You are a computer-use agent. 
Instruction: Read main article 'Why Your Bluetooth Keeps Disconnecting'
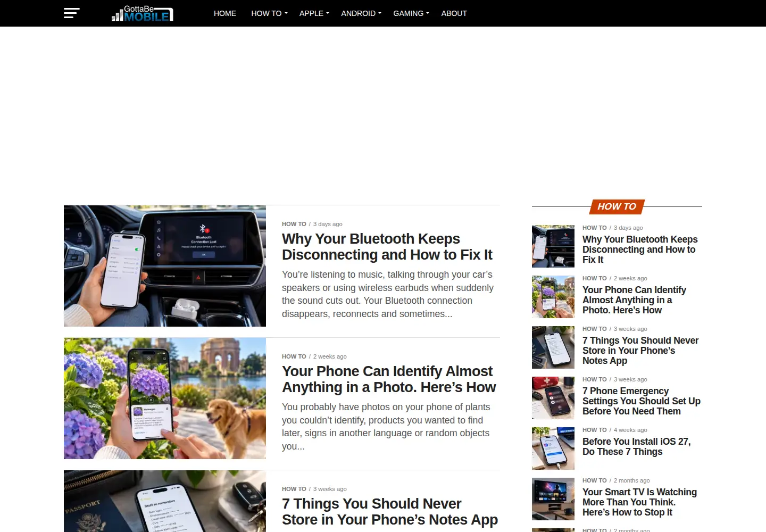pyautogui.click(x=387, y=247)
